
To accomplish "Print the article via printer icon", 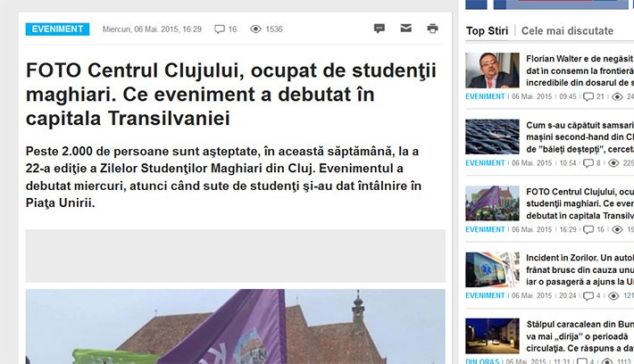I will pos(433,29).
